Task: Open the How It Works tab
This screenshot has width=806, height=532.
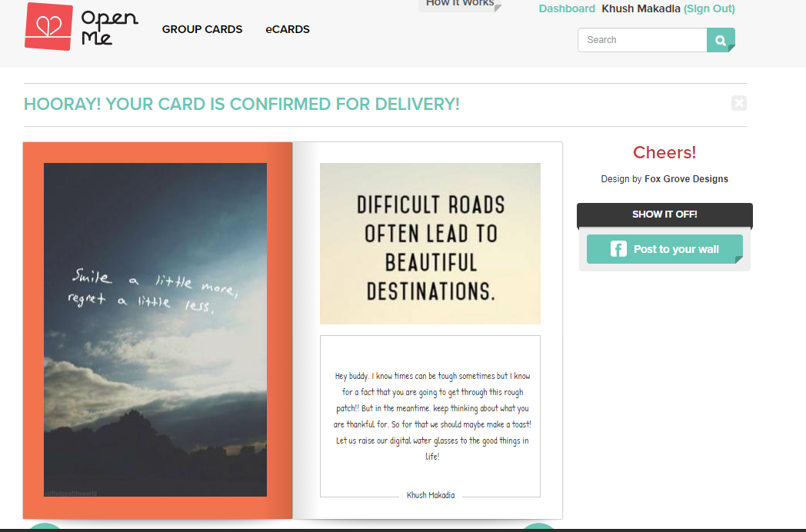Action: [x=460, y=4]
